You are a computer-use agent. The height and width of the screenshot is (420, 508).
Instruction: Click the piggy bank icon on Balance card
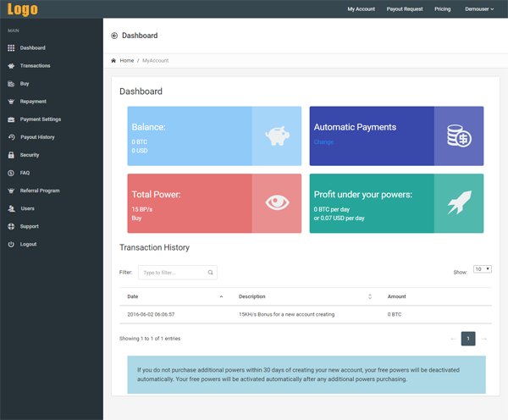click(276, 135)
